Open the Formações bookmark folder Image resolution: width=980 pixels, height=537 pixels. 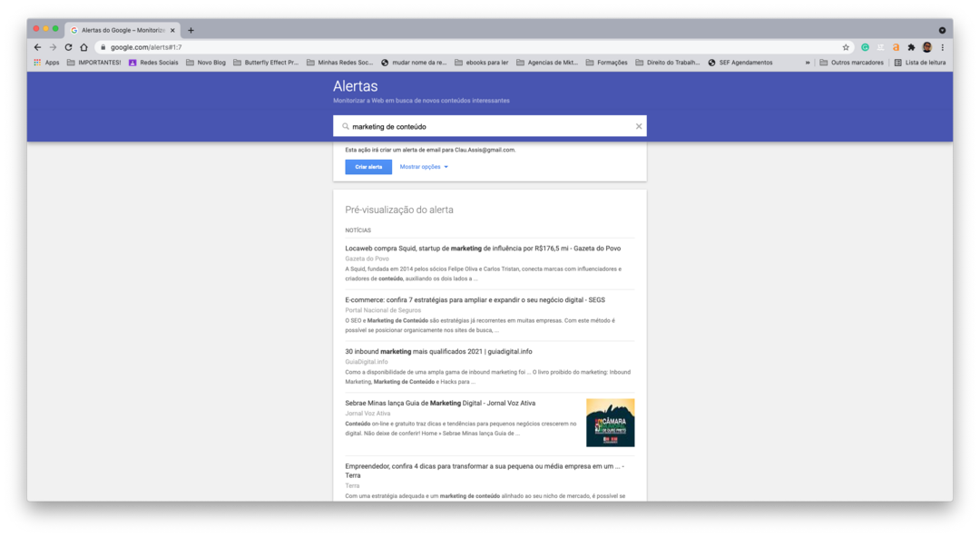606,63
